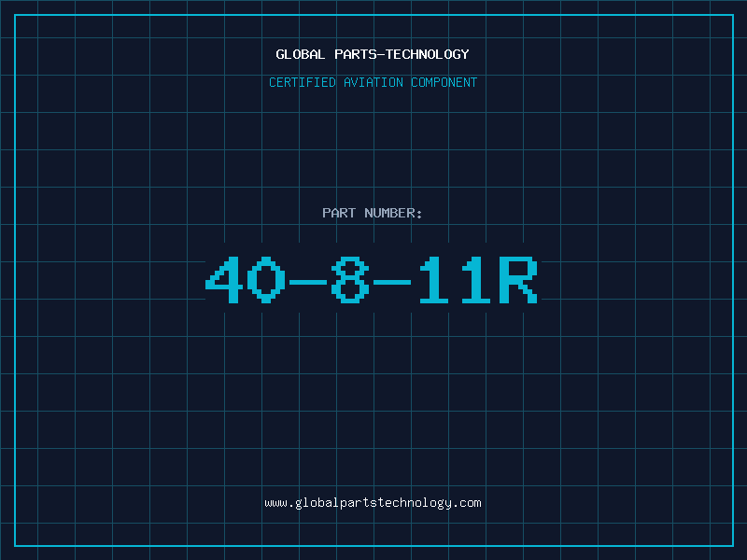
Task: Open the www.globalpartstechnology.com link
Action: (373, 503)
